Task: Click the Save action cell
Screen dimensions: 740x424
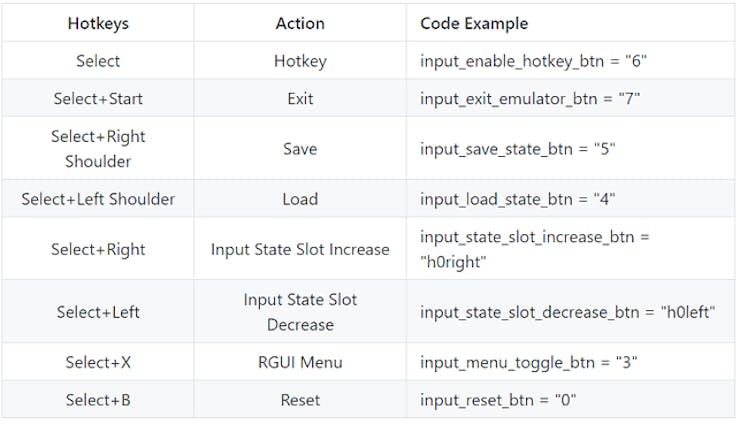Action: pos(300,149)
